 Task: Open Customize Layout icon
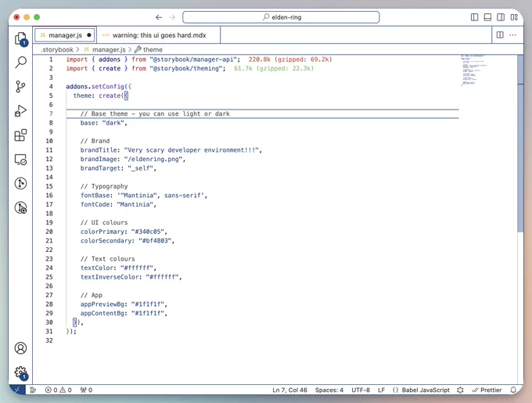tap(514, 17)
